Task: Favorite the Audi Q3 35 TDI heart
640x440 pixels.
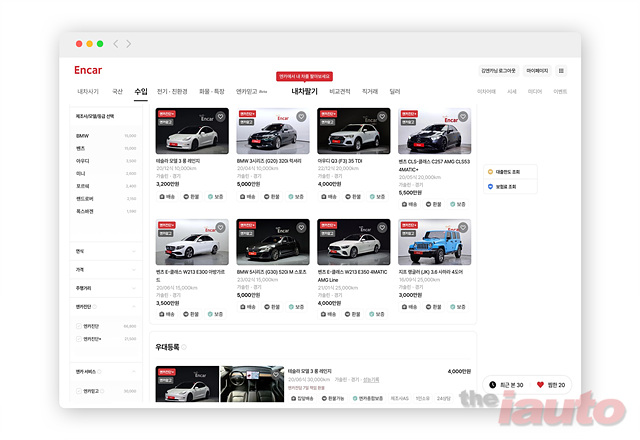Action: pyautogui.click(x=382, y=117)
